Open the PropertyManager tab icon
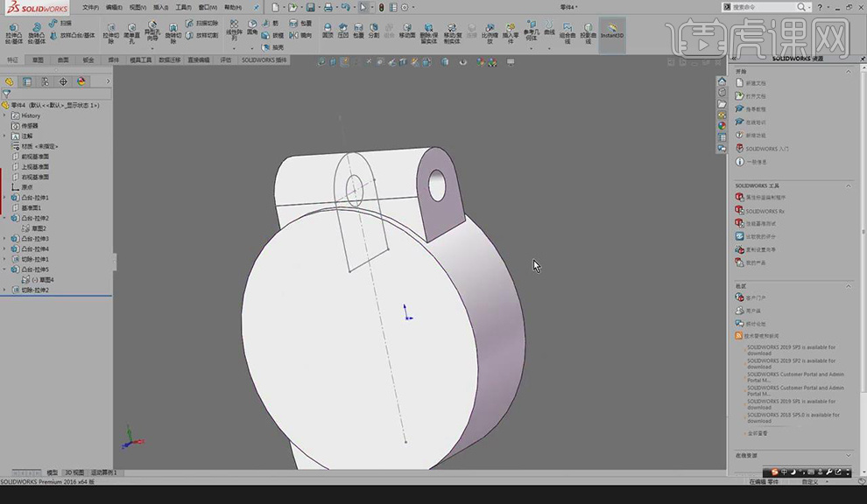Screen dimensions: 867x504 [27, 81]
